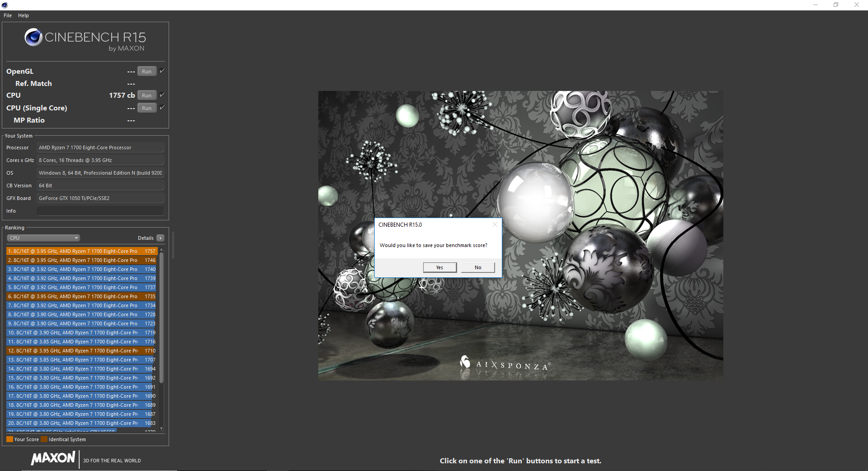The height and width of the screenshot is (471, 868).
Task: Select ranking entry 14 scoring 1694
Action: pos(81,369)
